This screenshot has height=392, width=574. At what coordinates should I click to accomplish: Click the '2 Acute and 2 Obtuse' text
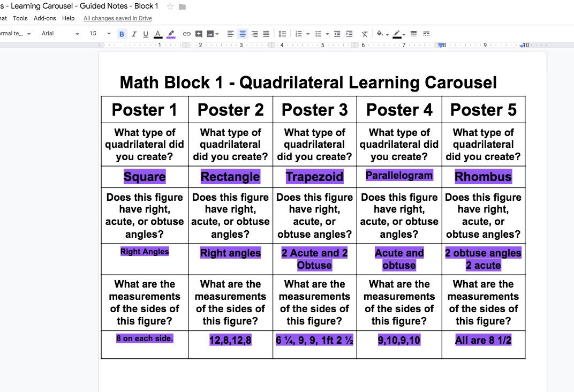(314, 259)
